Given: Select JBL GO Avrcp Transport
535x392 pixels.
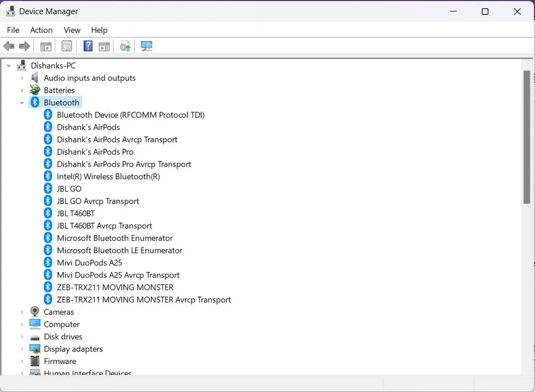Looking at the screenshot, I should [98, 201].
